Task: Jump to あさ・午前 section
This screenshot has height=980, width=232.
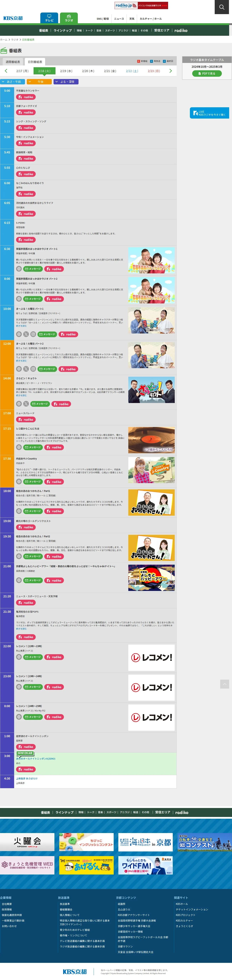Action: click(12, 81)
